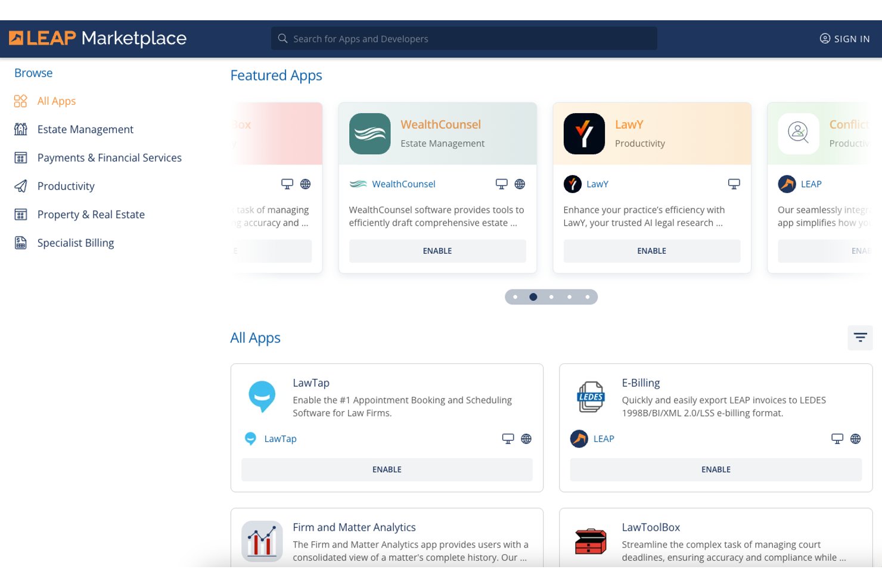882x588 pixels.
Task: Enable the WealthCounsel featured app
Action: pyautogui.click(x=437, y=251)
